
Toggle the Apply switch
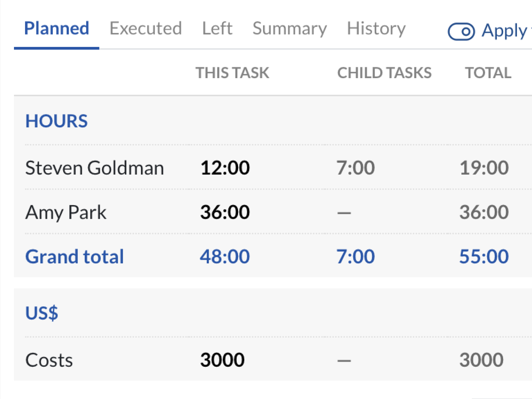(461, 32)
